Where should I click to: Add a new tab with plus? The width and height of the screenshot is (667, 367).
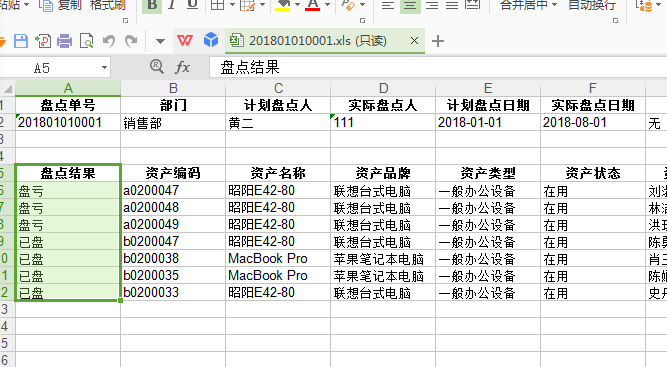(x=438, y=41)
